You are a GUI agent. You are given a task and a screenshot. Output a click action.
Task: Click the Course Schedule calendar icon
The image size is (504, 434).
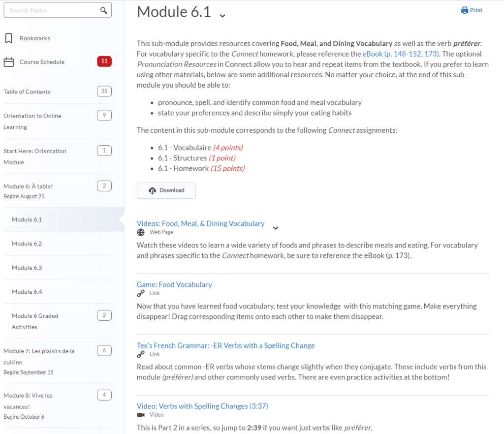(x=8, y=62)
